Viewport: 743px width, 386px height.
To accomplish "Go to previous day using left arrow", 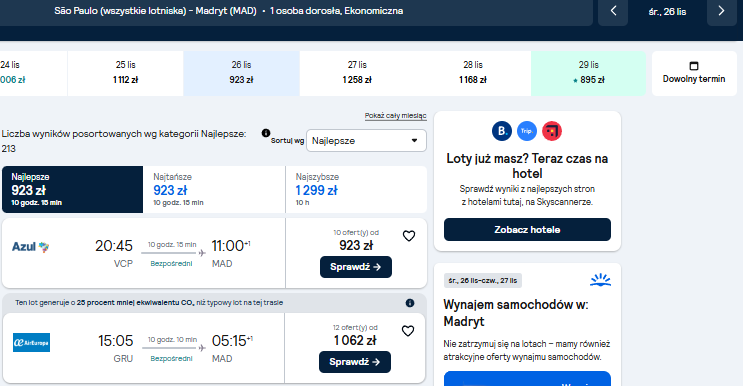I will (613, 11).
